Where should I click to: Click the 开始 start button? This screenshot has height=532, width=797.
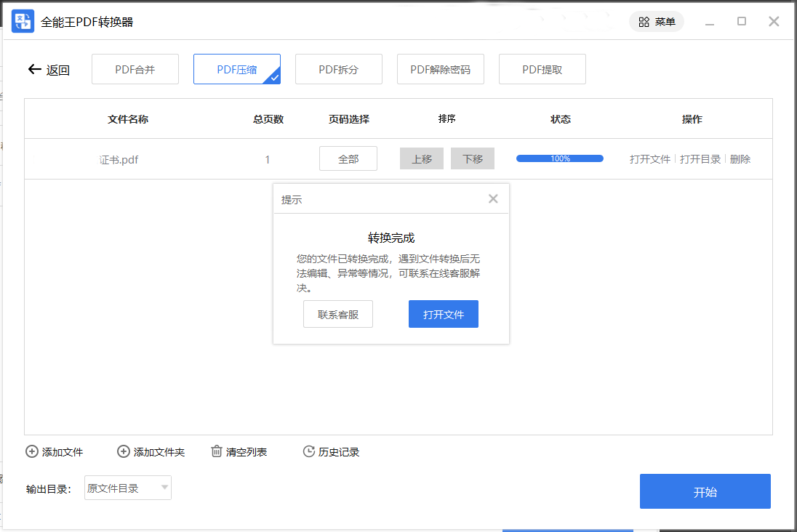coord(705,492)
